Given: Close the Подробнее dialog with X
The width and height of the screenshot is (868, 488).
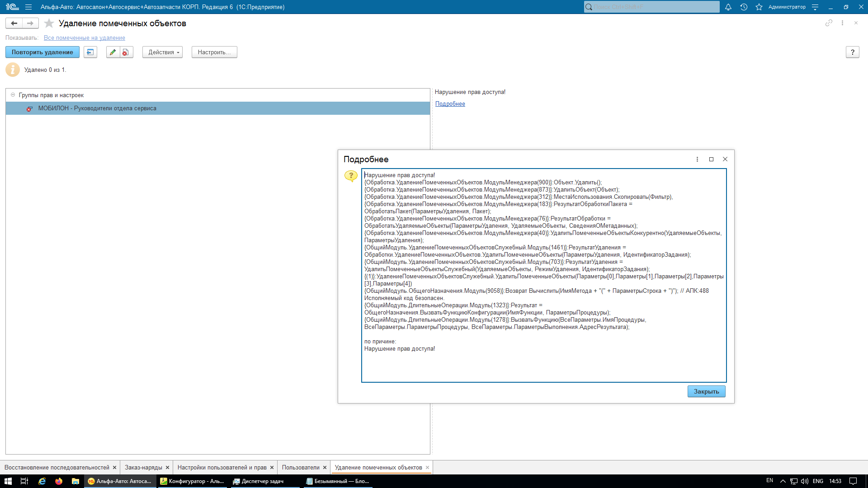Looking at the screenshot, I should click(x=725, y=159).
